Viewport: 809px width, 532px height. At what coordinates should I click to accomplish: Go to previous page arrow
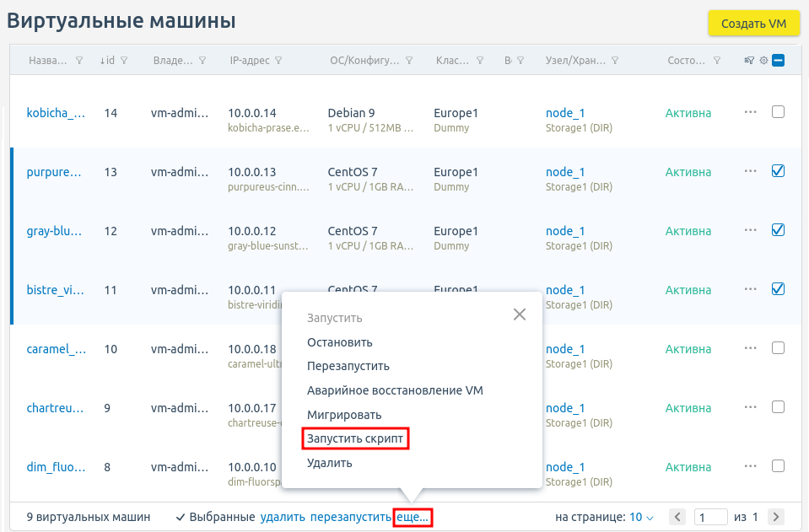[677, 517]
